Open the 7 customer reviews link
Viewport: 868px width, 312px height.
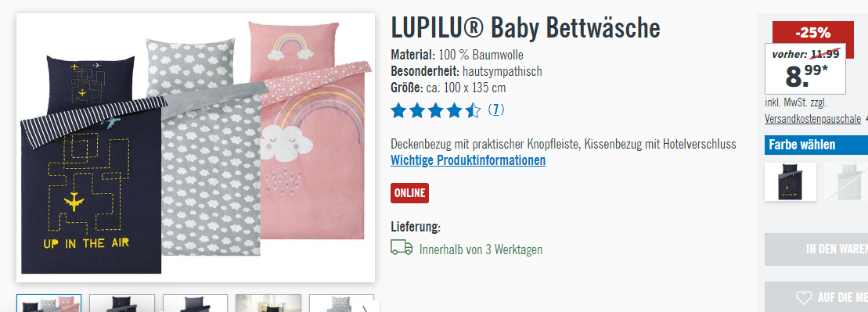pos(496,110)
